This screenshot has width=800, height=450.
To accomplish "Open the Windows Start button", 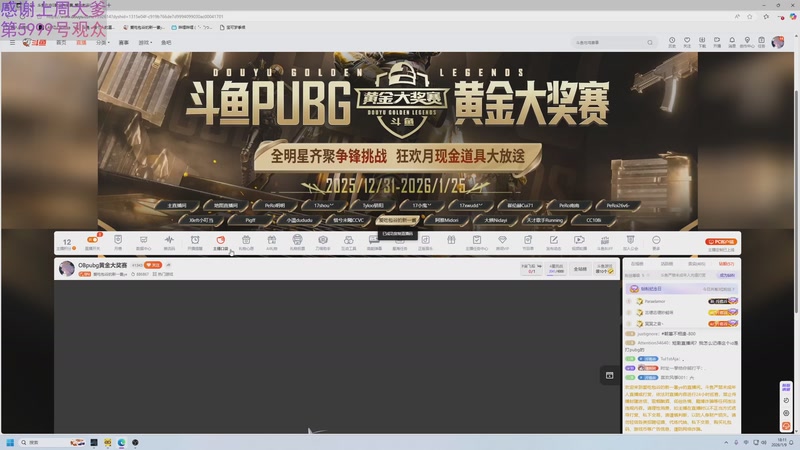I will click(x=10, y=442).
